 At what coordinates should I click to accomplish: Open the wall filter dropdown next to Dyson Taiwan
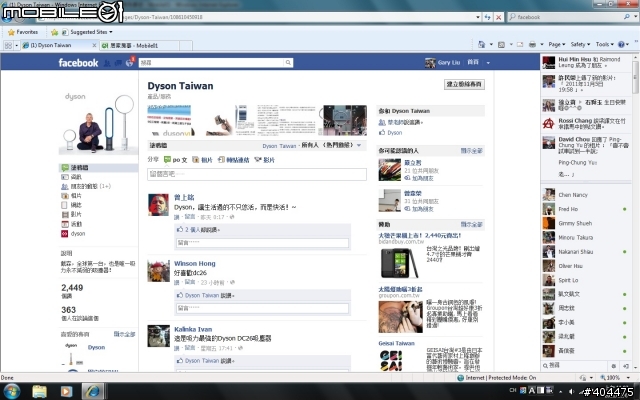click(359, 145)
